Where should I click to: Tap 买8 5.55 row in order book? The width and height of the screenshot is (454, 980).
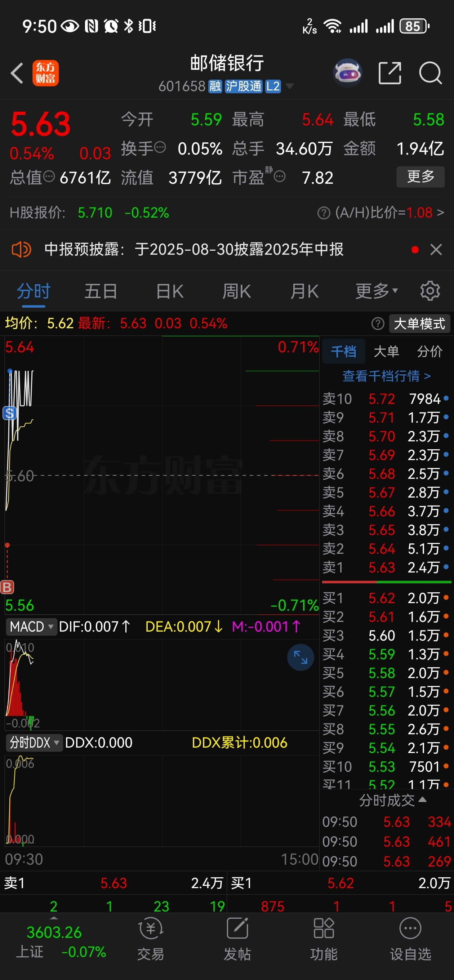point(386,729)
